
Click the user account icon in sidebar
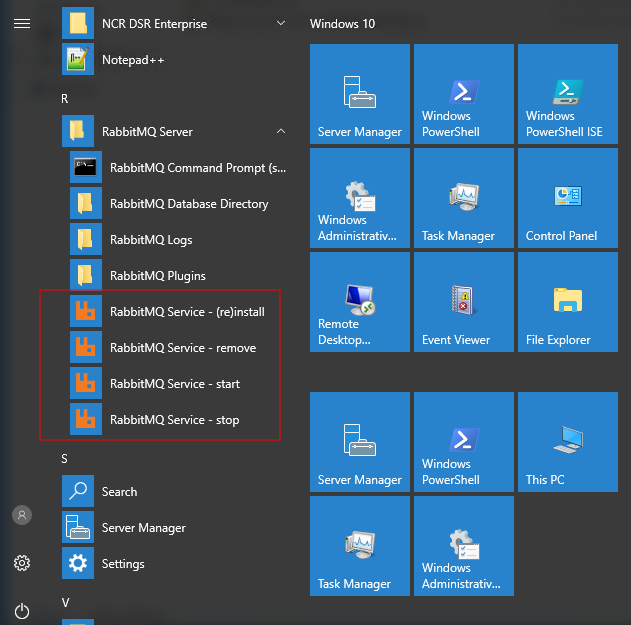[x=22, y=515]
